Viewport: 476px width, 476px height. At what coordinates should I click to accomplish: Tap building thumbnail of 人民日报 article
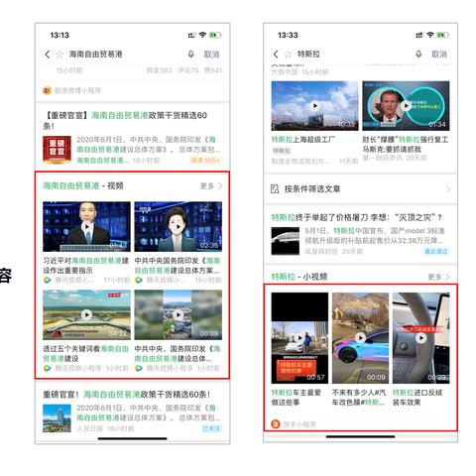(x=57, y=418)
